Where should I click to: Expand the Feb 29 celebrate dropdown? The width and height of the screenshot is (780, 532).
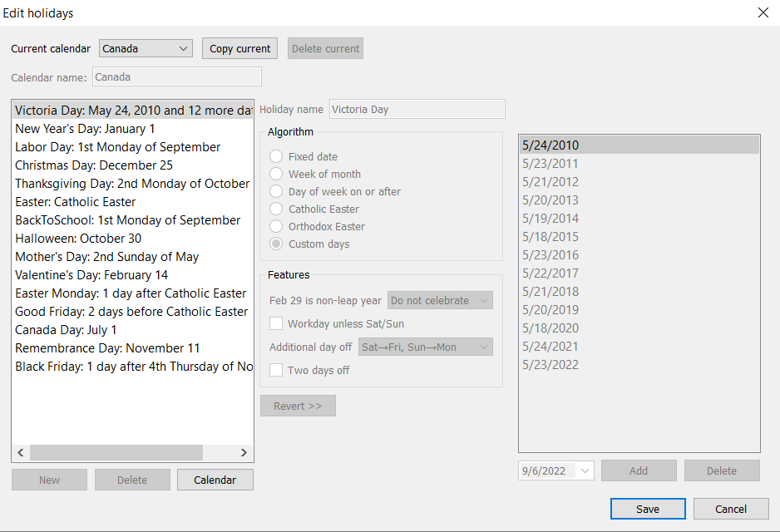click(440, 300)
